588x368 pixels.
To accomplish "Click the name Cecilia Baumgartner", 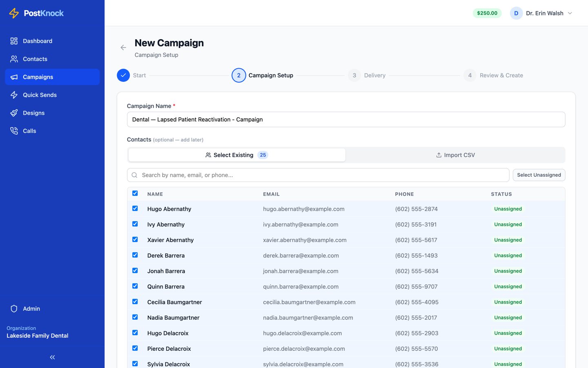I will (x=175, y=302).
